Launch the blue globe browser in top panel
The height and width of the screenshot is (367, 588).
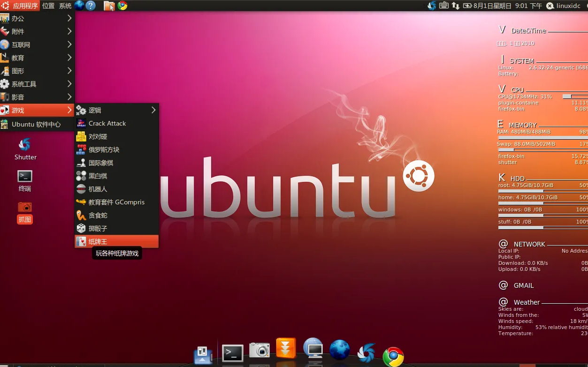[x=79, y=6]
